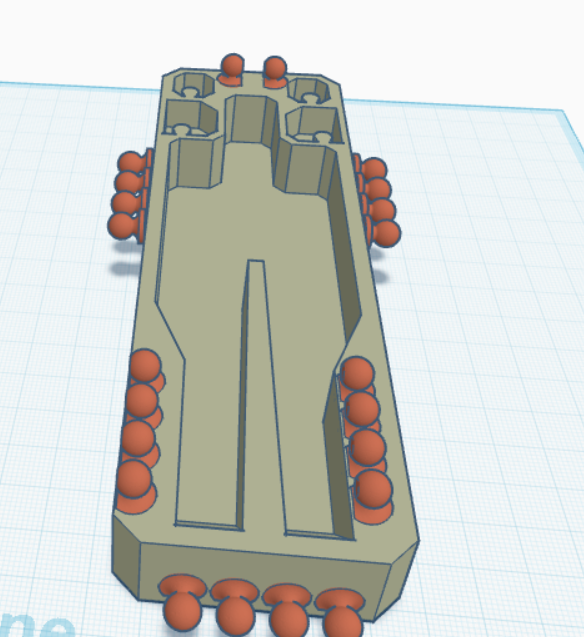Select the left orange ball stud on top edge
The image size is (584, 637).
[x=232, y=69]
